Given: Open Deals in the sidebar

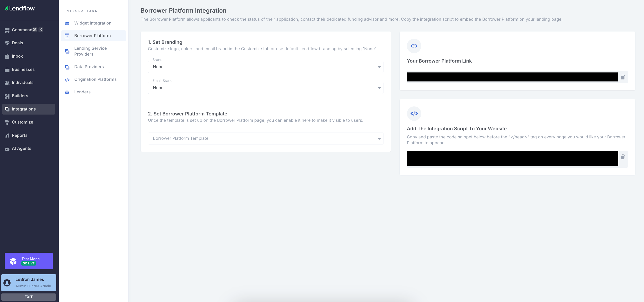Looking at the screenshot, I should (29, 43).
